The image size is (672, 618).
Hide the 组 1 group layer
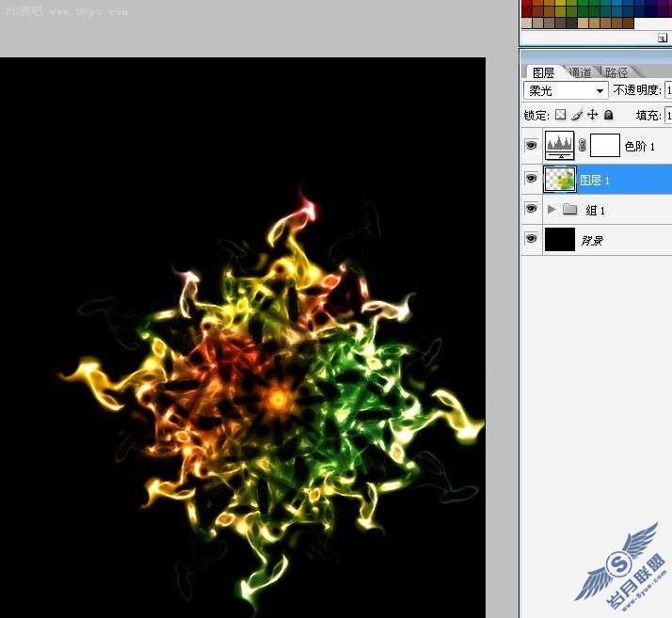coord(532,209)
